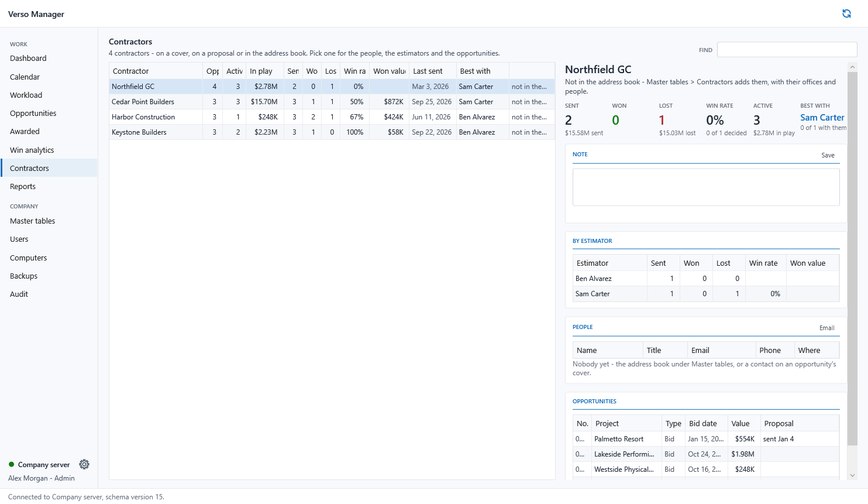Focus the Find search field
The width and height of the screenshot is (868, 504).
click(x=787, y=50)
